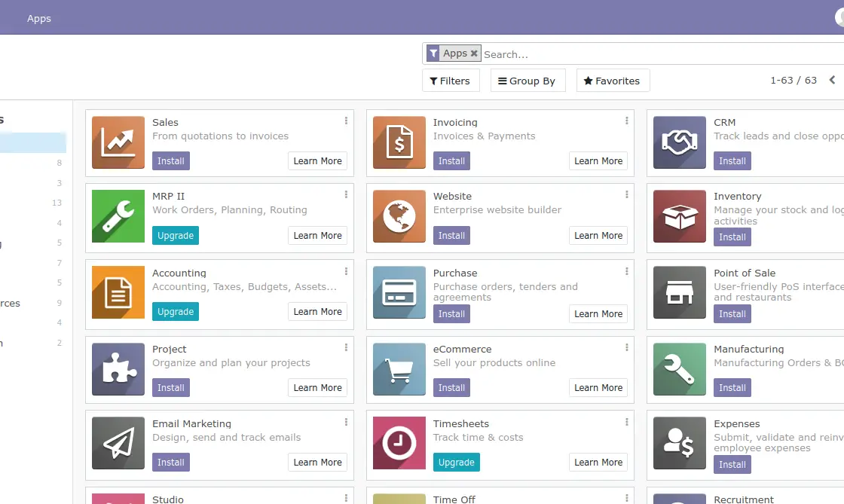Image resolution: width=844 pixels, height=504 pixels.
Task: Click the Website globe icon
Action: coord(399,216)
